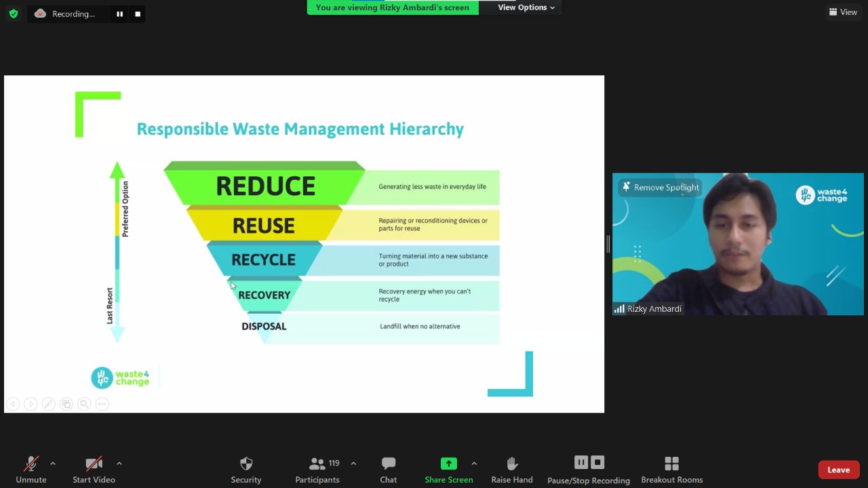Start Video camera toggle
This screenshot has height=488, width=868.
click(x=94, y=470)
